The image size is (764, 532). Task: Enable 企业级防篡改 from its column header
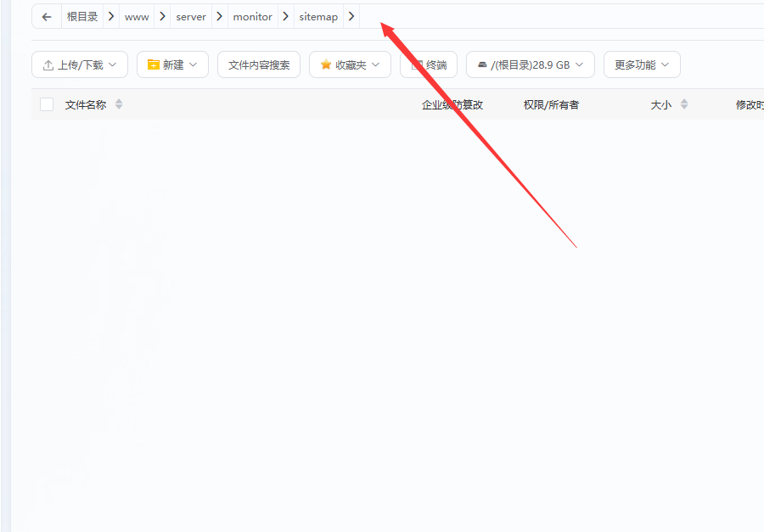coord(450,104)
